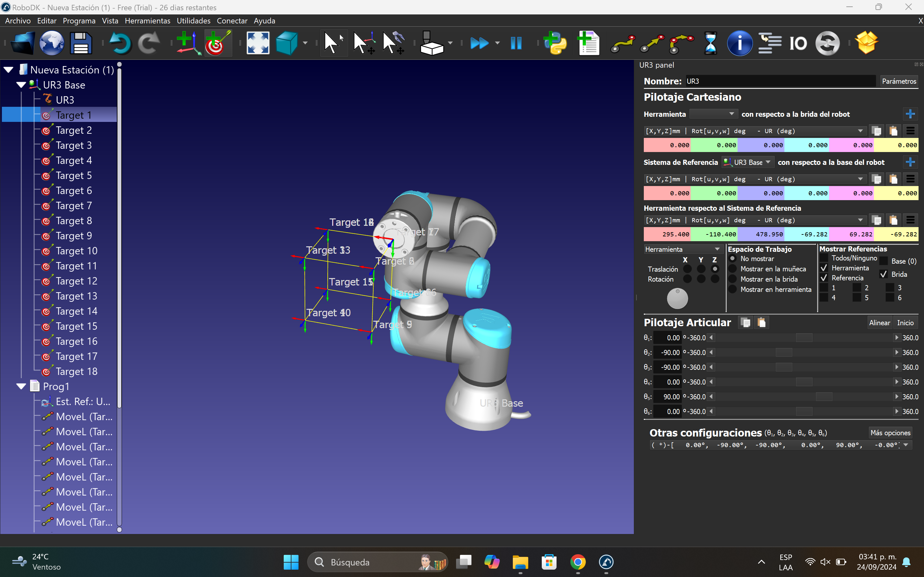The height and width of the screenshot is (577, 924).
Task: Open the Utilidades menu
Action: (x=194, y=21)
